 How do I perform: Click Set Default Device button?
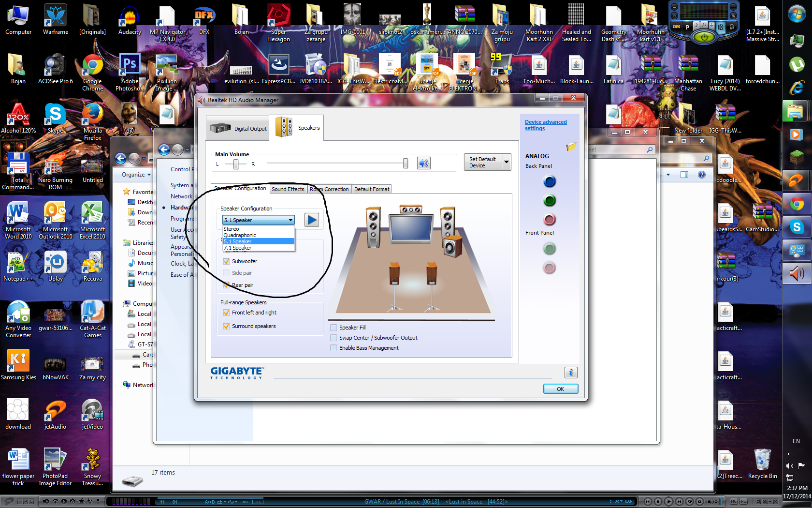click(x=483, y=162)
